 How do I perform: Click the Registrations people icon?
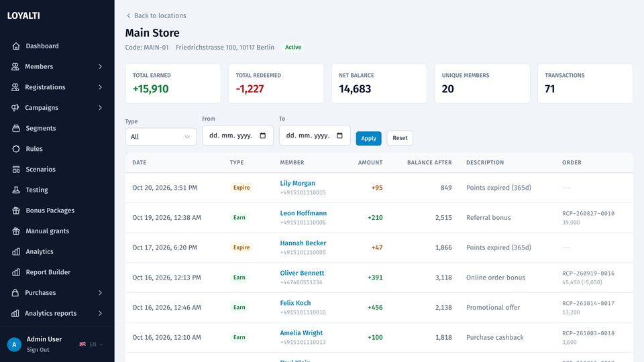coord(15,87)
